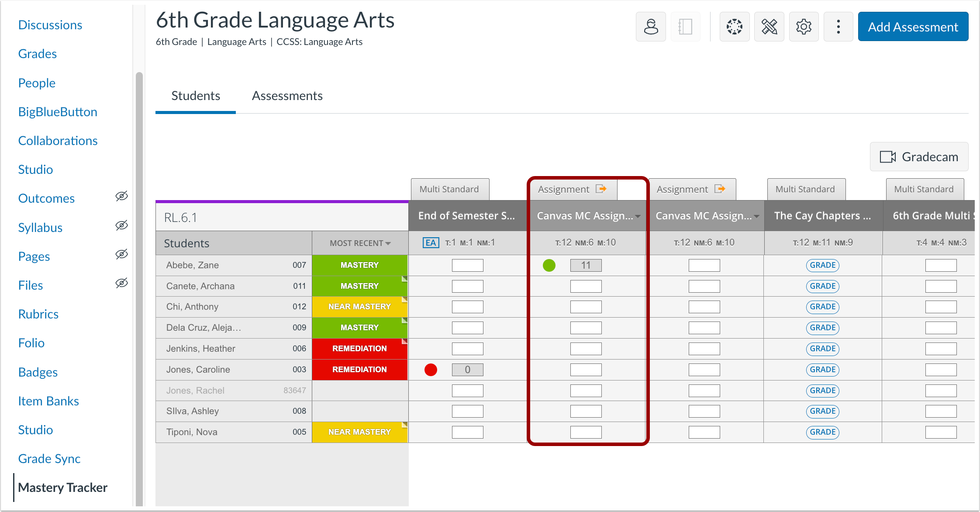
Task: Show the hidden Syllabus page
Action: [121, 225]
